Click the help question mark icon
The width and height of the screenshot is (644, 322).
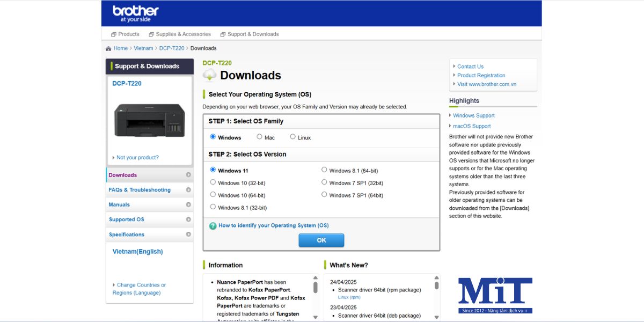[x=213, y=226]
